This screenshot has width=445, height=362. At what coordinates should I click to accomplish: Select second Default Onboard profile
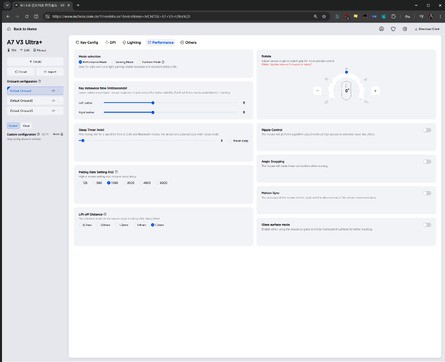pos(35,101)
